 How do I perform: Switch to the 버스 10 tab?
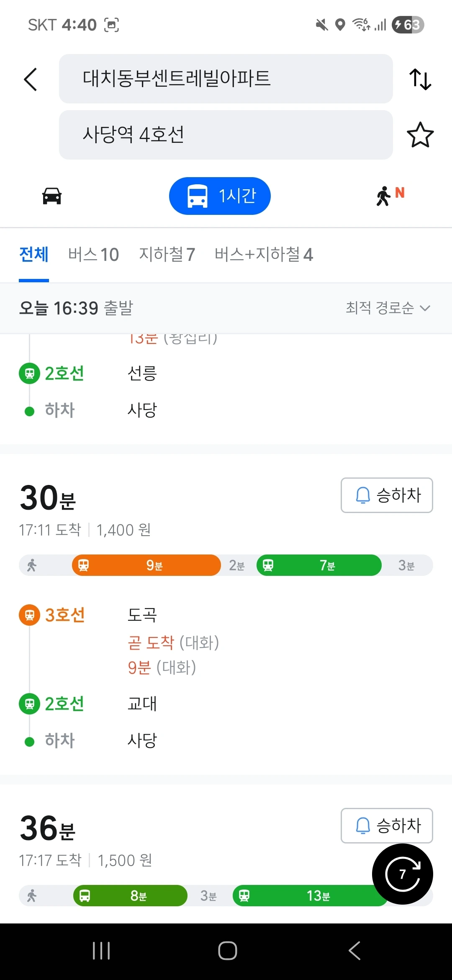click(93, 255)
